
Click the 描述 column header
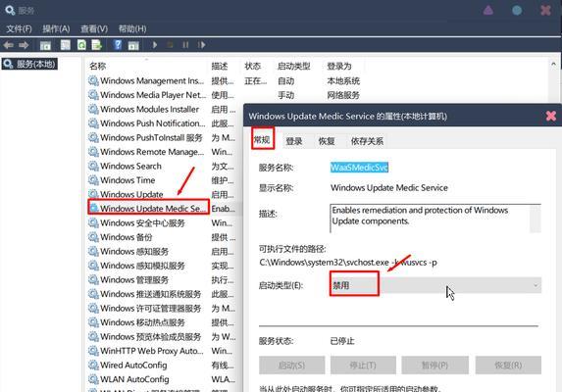click(x=220, y=66)
